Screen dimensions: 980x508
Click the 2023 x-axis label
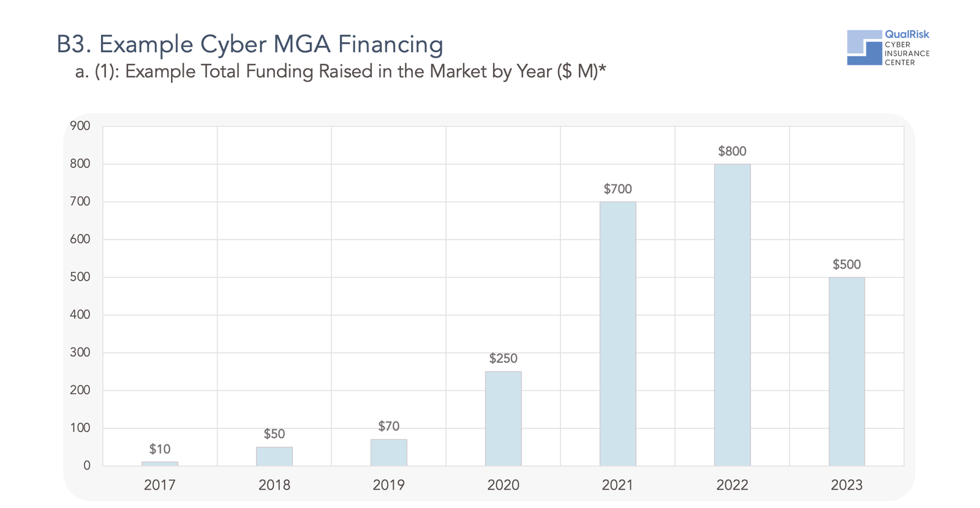point(846,485)
